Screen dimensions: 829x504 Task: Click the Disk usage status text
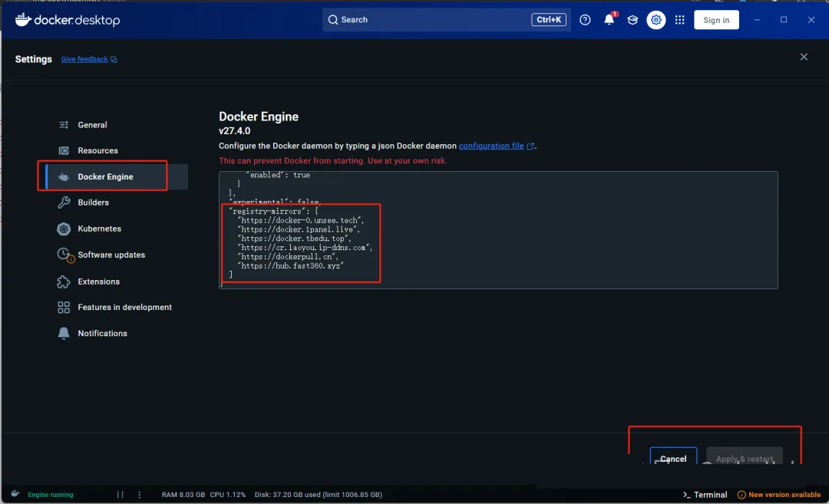[x=319, y=495]
